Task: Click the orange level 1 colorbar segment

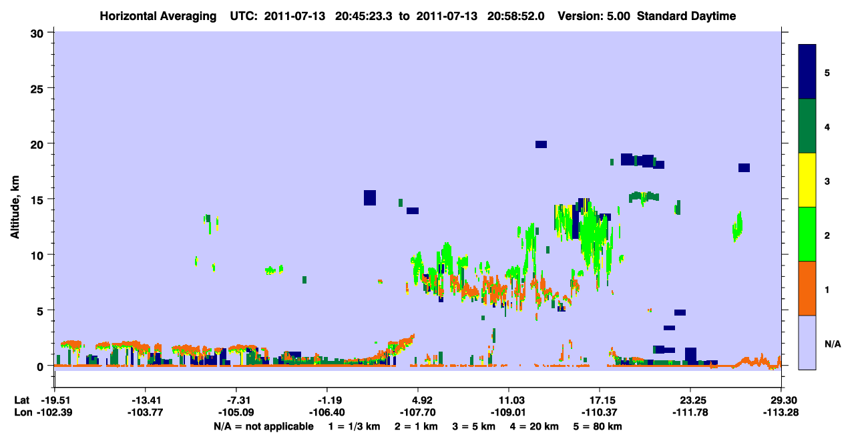Action: tap(807, 288)
